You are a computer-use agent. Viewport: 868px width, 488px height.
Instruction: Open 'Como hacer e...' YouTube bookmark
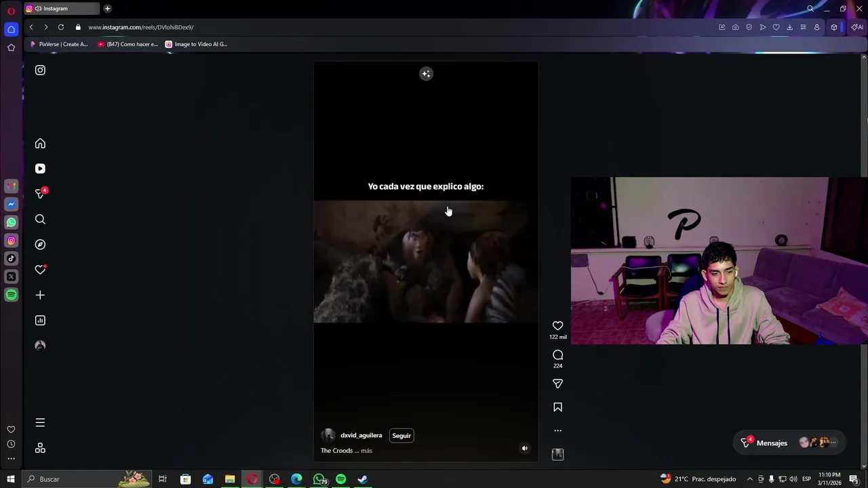tap(127, 44)
